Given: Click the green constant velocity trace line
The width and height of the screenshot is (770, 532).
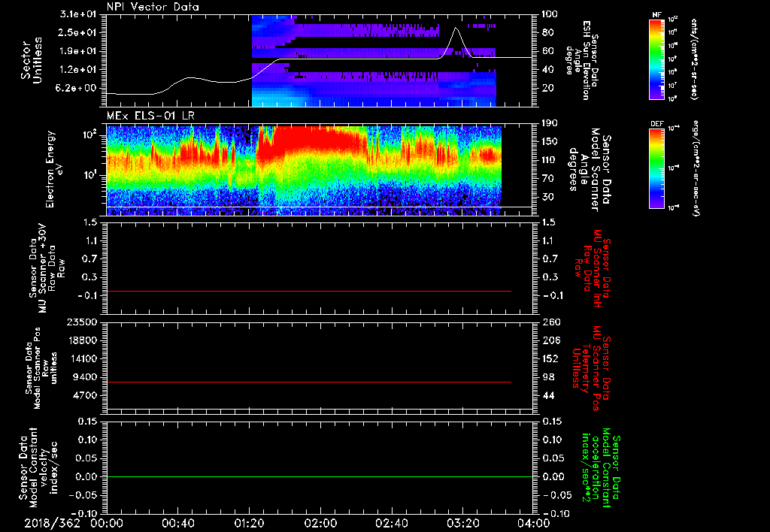Looking at the screenshot, I should click(308, 477).
